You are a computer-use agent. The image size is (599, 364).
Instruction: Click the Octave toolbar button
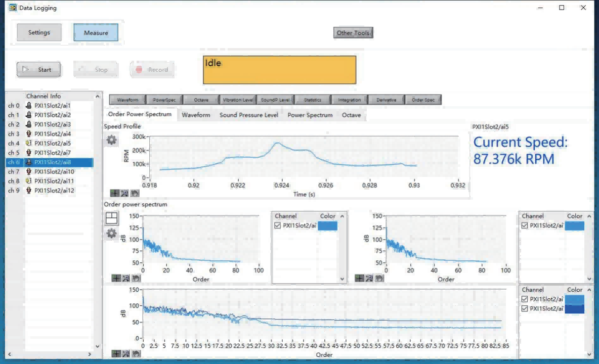click(201, 100)
